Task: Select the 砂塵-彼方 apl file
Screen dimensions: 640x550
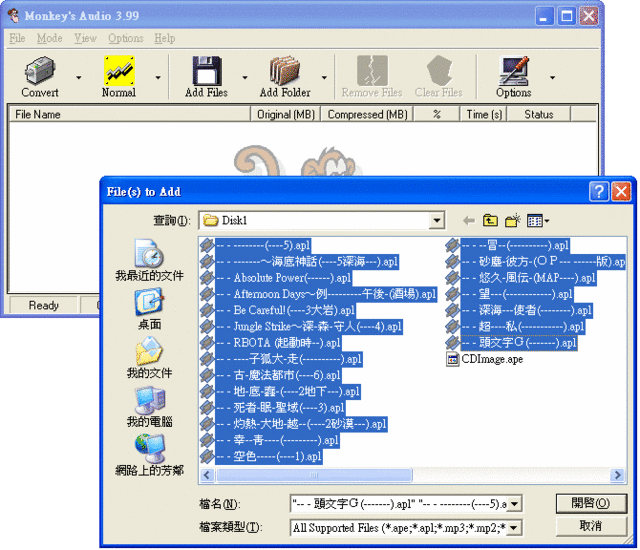Action: (x=536, y=262)
